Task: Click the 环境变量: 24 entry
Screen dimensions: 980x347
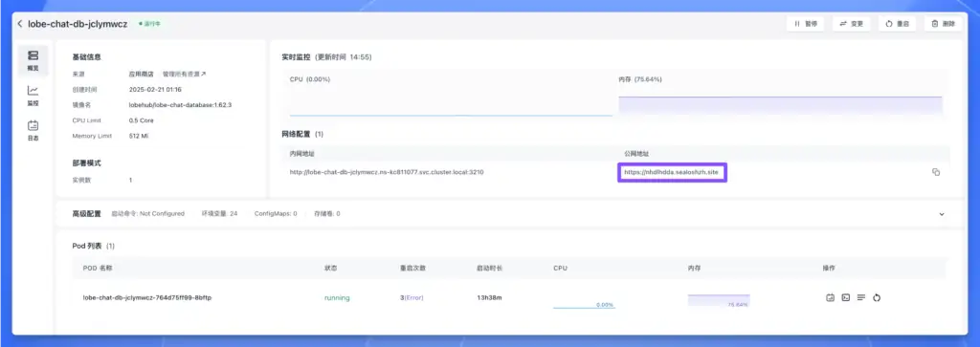Action: coord(219,214)
